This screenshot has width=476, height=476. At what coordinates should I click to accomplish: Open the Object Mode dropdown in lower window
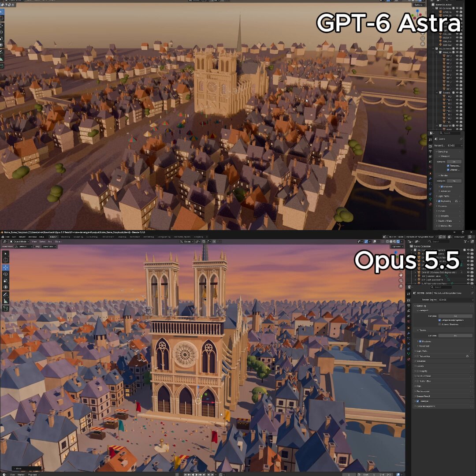pos(20,242)
